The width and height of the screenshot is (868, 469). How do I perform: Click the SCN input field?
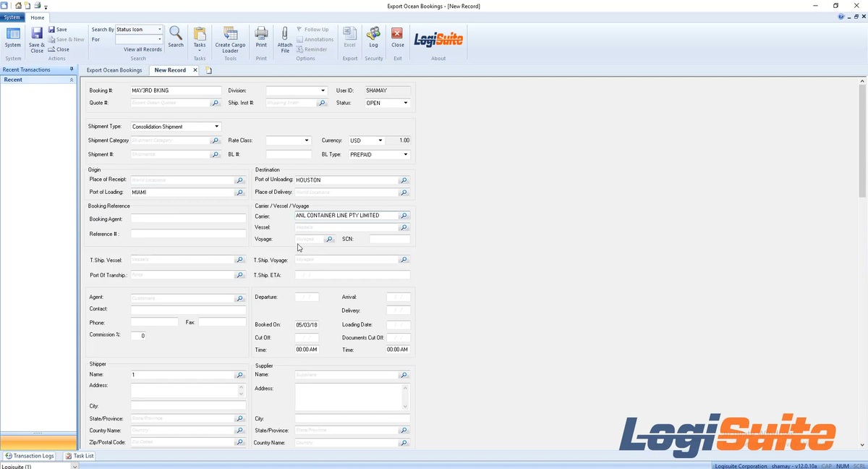click(389, 239)
